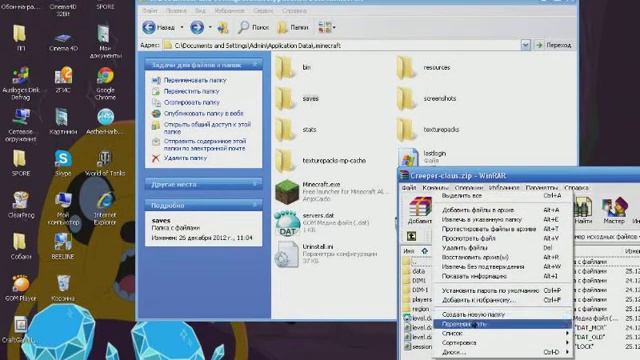Choose Удалить файлы menu entry
Viewport: 640px width, 360px height.
pyautogui.click(x=502, y=248)
